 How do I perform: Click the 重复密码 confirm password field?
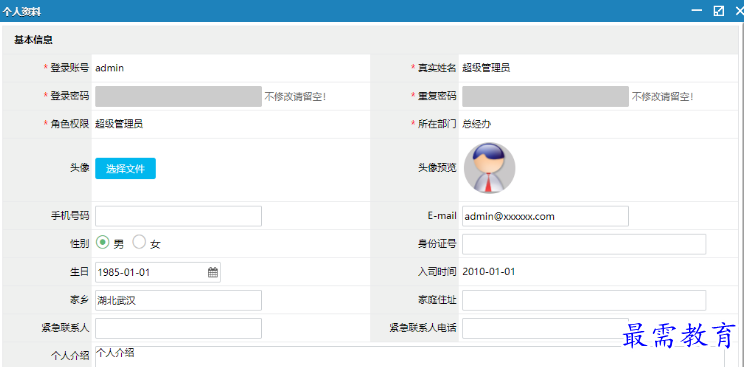pyautogui.click(x=545, y=96)
